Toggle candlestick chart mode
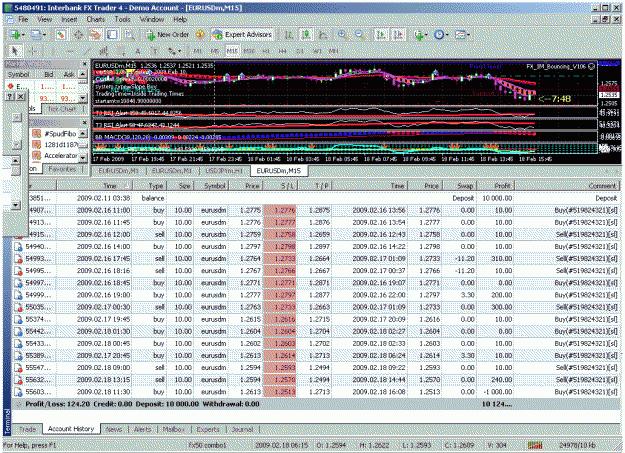 (x=306, y=35)
